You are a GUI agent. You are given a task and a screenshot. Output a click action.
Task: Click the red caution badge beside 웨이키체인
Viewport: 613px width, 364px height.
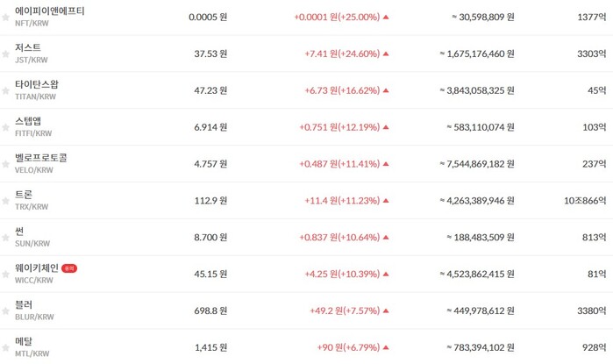(x=69, y=268)
